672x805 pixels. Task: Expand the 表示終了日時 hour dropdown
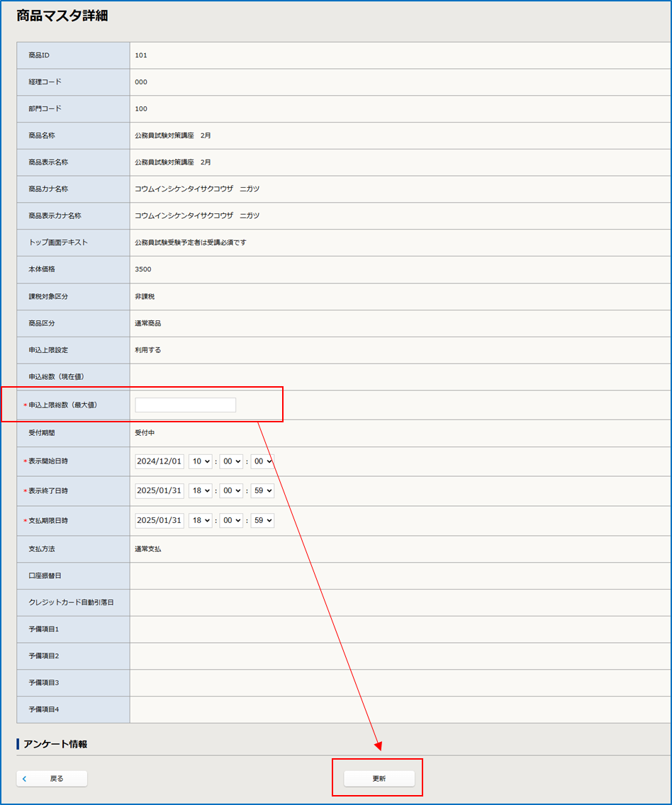200,491
